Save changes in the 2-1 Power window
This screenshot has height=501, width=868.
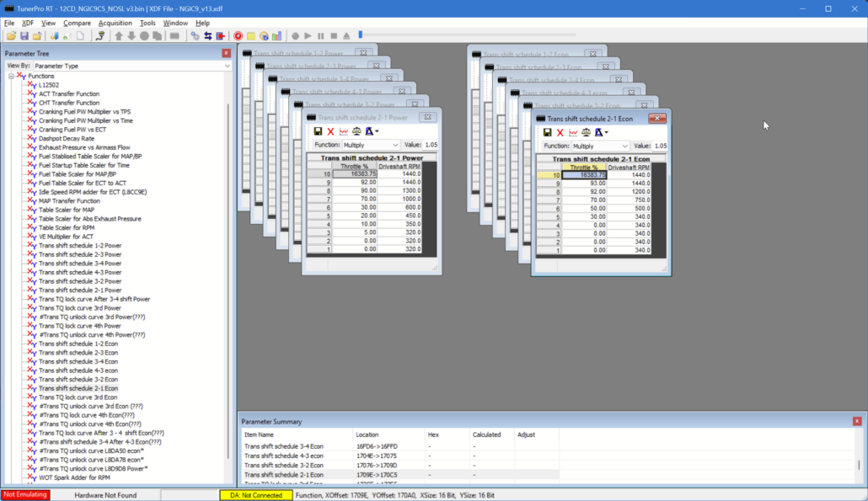click(x=318, y=131)
